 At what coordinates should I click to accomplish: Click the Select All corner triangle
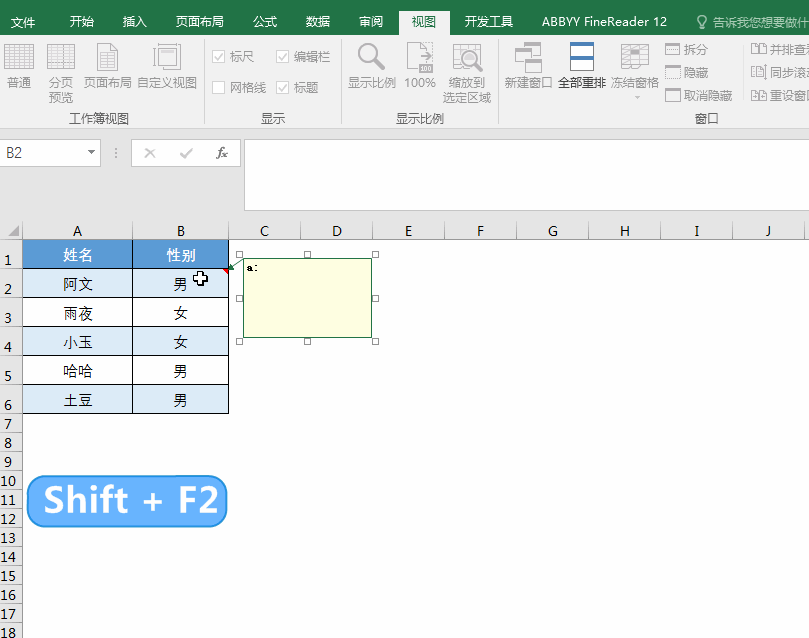14,231
